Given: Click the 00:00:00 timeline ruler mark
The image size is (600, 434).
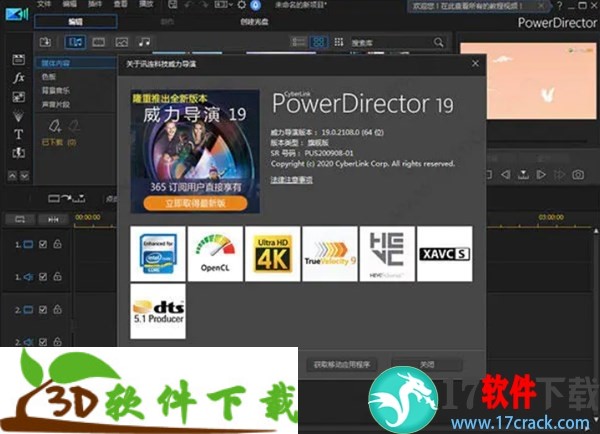Looking at the screenshot, I should (88, 217).
